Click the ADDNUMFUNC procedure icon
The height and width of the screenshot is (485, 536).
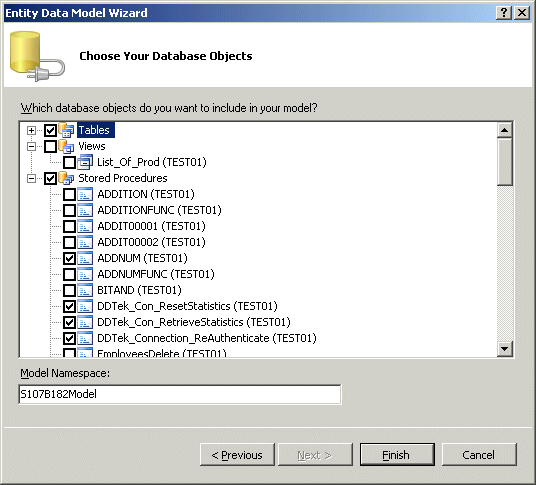(x=85, y=274)
